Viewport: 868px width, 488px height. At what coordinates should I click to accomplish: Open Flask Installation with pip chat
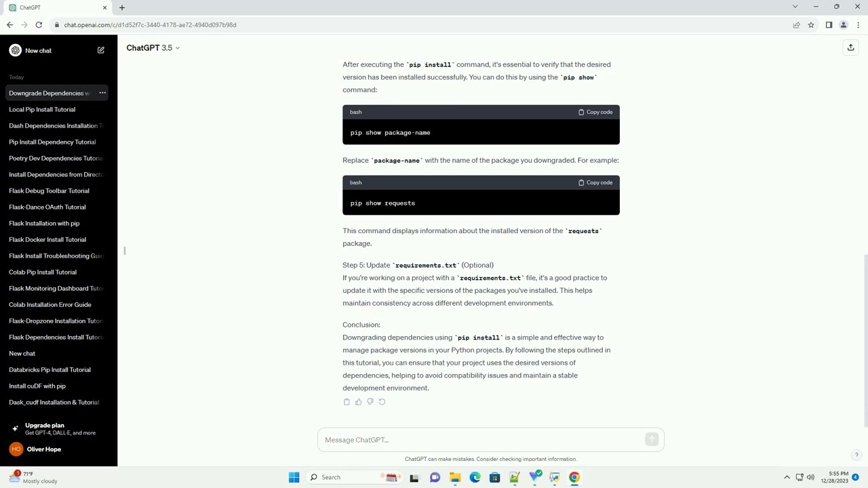point(58,223)
